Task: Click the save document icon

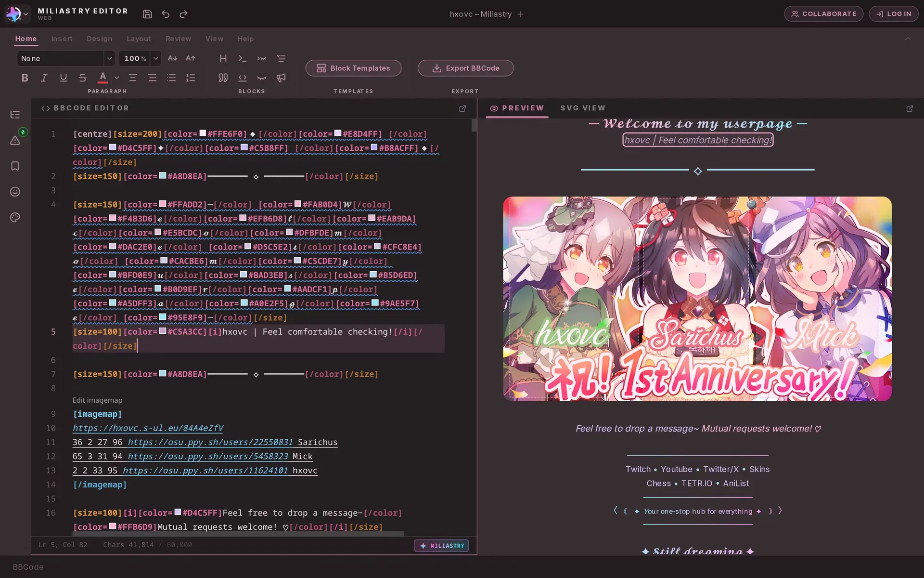Action: point(147,14)
